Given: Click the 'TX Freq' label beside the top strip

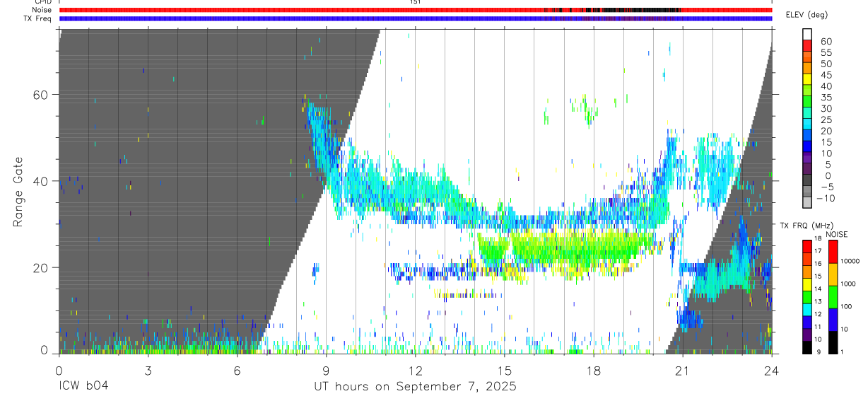Looking at the screenshot, I should pos(39,18).
